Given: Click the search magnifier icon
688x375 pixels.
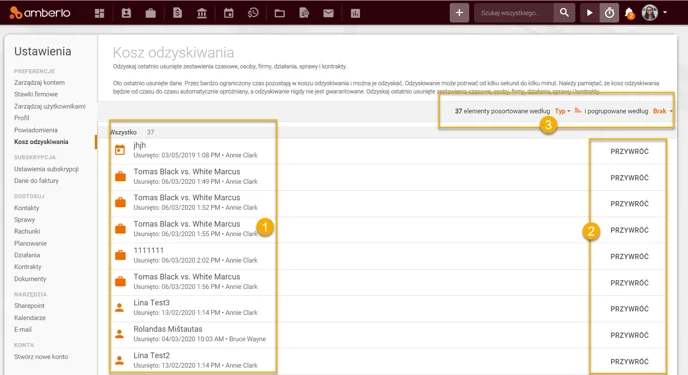Looking at the screenshot, I should (x=564, y=13).
